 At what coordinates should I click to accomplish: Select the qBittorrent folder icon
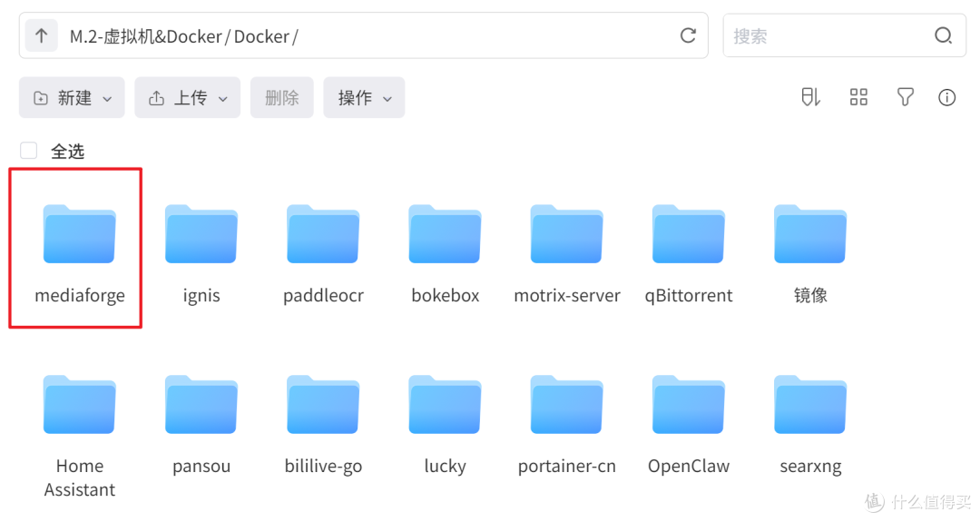(x=689, y=234)
